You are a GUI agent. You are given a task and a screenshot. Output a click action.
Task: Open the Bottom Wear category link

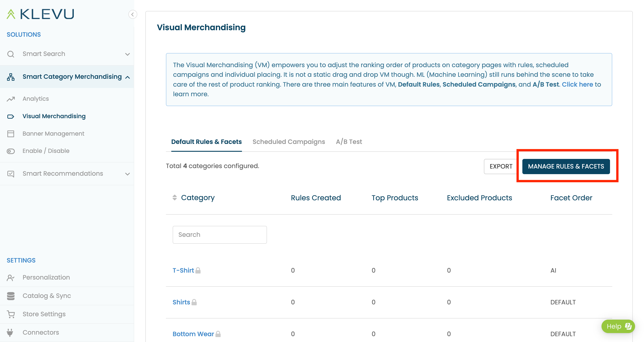(x=193, y=334)
